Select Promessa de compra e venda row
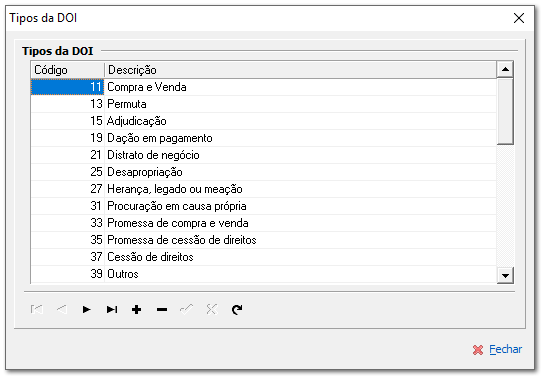The height and width of the screenshot is (379, 544). (x=264, y=223)
